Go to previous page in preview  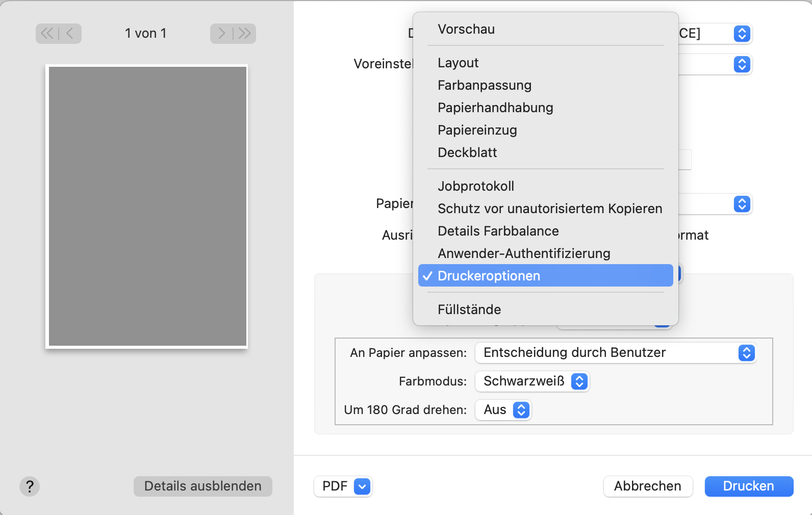pos(70,34)
